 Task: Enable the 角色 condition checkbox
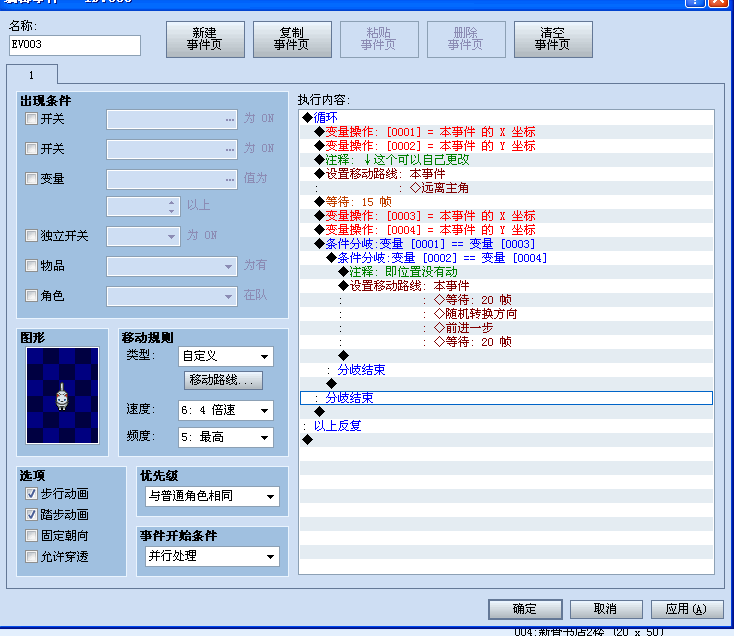click(31, 295)
